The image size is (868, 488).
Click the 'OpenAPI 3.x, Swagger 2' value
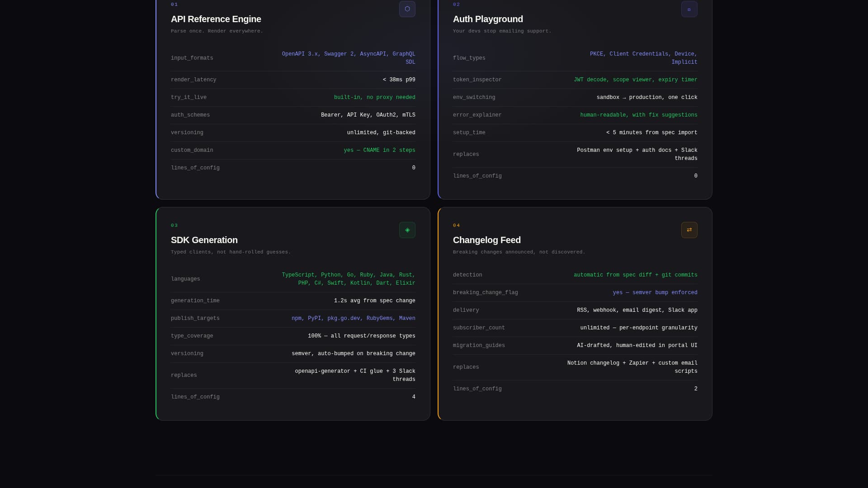pyautogui.click(x=348, y=58)
